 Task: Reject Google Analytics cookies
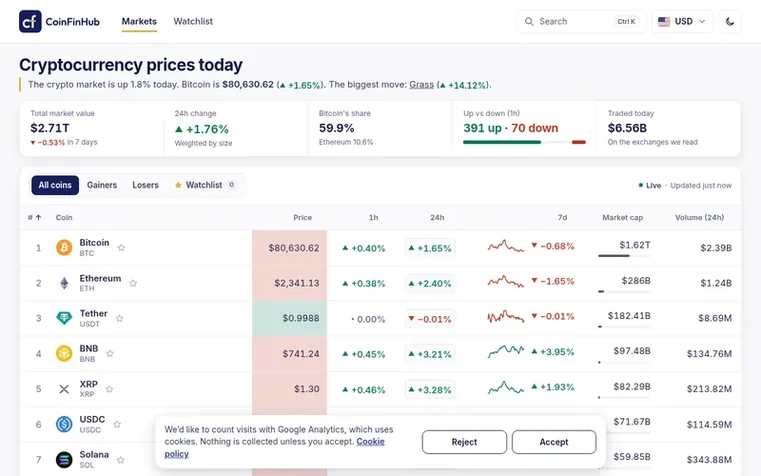(x=464, y=442)
